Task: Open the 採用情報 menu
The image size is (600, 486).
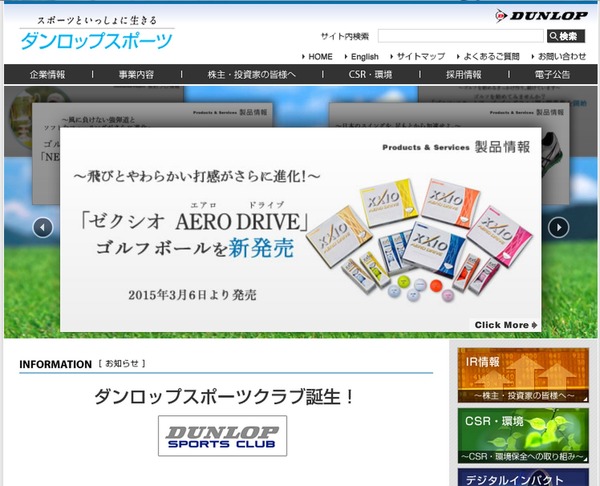Action: pyautogui.click(x=464, y=75)
